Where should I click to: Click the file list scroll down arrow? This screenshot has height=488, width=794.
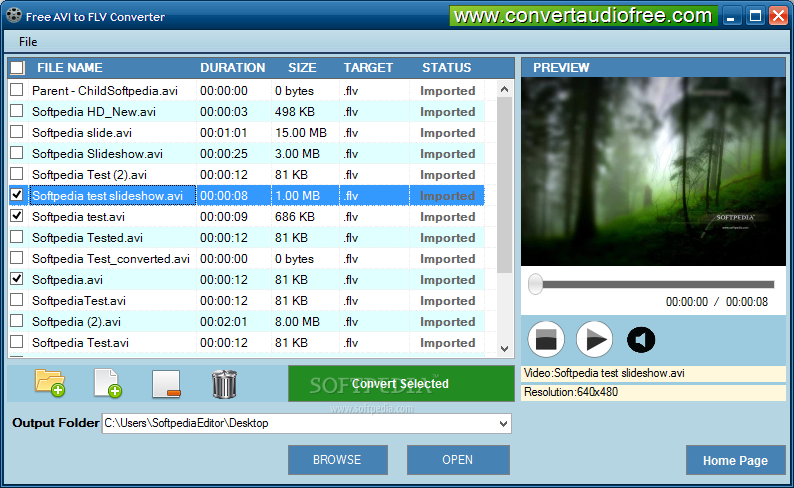(504, 348)
